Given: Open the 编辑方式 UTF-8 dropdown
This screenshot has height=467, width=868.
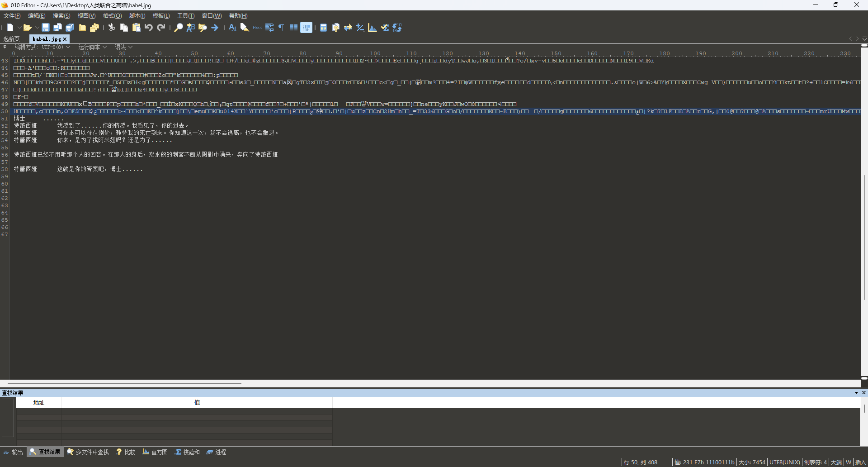Looking at the screenshot, I should (42, 47).
